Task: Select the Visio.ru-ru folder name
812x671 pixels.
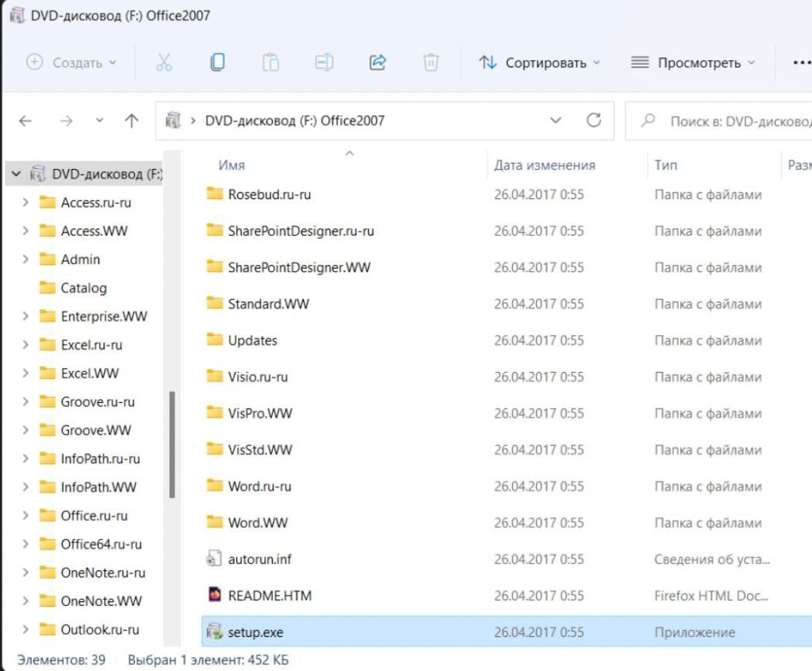Action: (x=258, y=376)
